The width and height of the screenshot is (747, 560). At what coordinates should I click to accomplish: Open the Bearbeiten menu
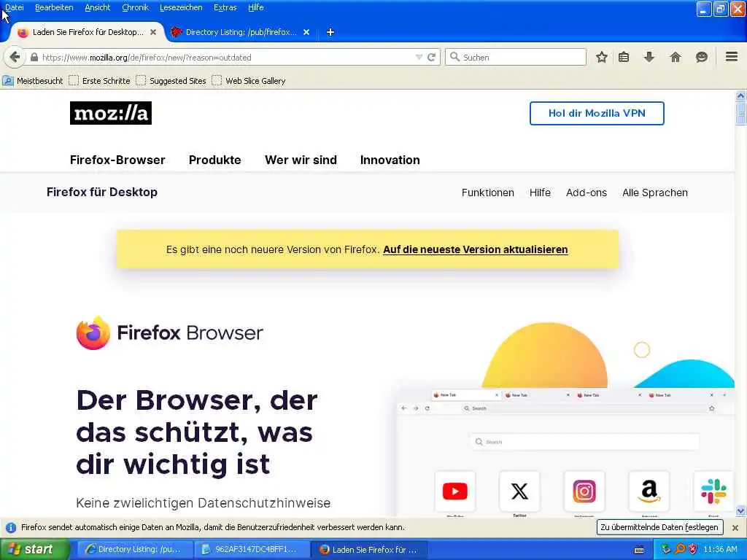(x=54, y=7)
